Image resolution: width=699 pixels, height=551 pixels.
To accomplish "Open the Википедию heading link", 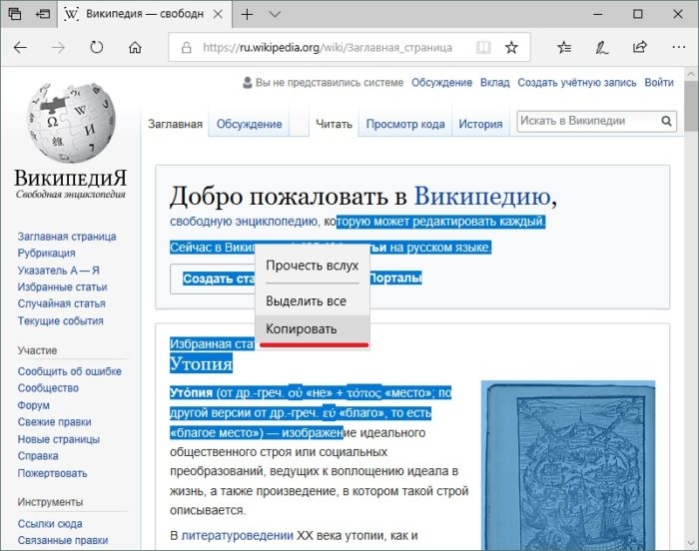I will coord(482,196).
